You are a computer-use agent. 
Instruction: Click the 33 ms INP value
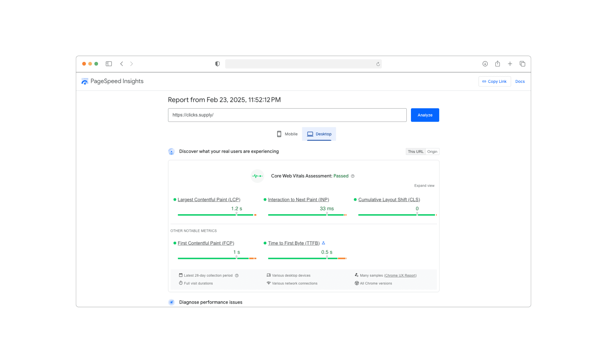pyautogui.click(x=327, y=208)
